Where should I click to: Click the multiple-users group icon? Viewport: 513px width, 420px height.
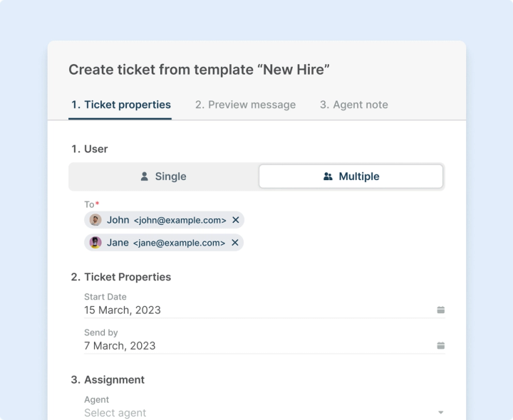(x=328, y=177)
